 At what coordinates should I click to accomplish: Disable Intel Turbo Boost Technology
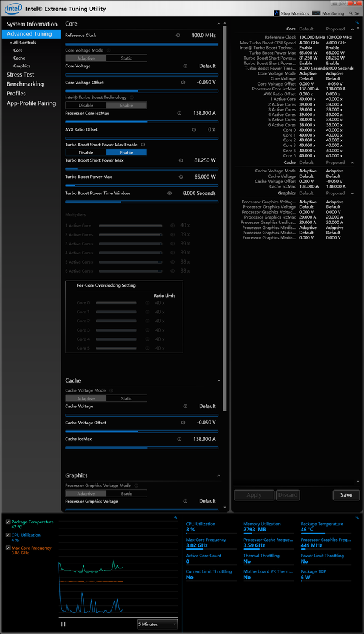pyautogui.click(x=86, y=106)
